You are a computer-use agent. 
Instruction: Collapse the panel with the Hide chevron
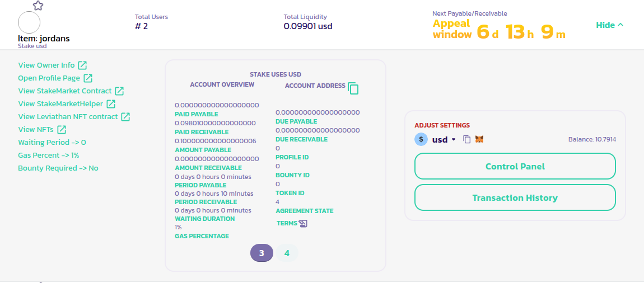tap(610, 25)
